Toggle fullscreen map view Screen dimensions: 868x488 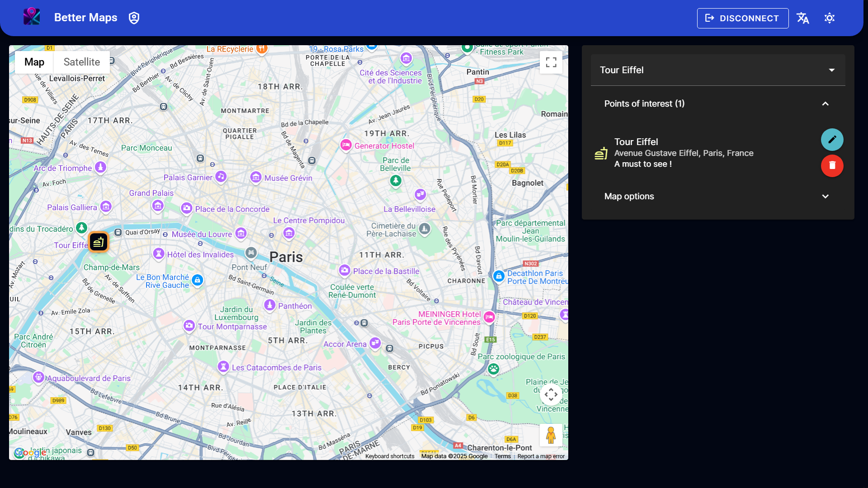551,62
